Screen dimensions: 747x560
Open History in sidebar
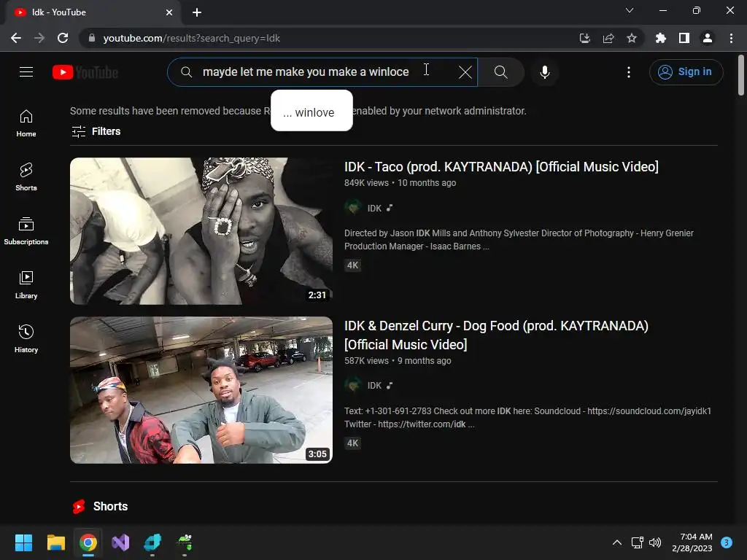coord(26,338)
